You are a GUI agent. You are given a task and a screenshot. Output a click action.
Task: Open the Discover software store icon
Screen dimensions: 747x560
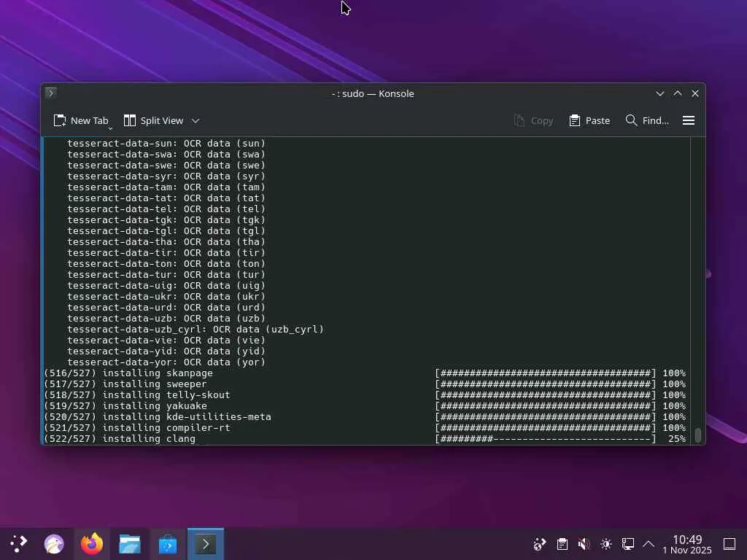click(x=168, y=544)
